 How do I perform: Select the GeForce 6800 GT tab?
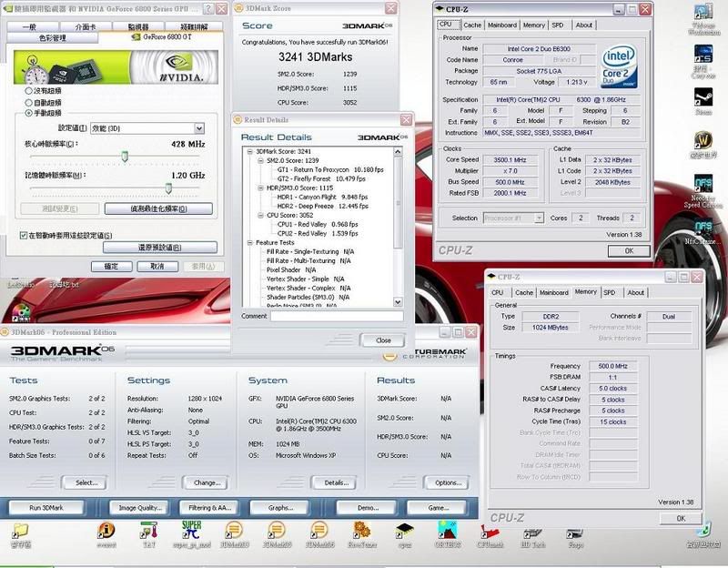[x=161, y=36]
